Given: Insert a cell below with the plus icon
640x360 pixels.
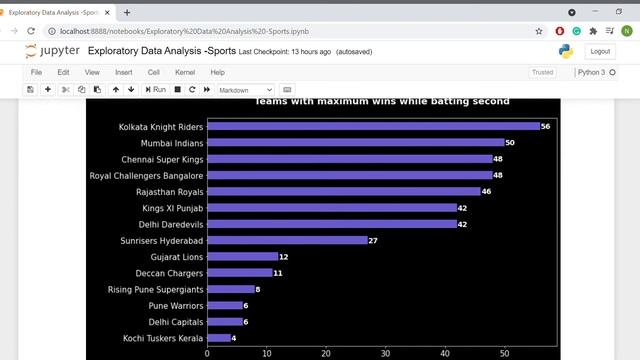Looking at the screenshot, I should [48, 89].
